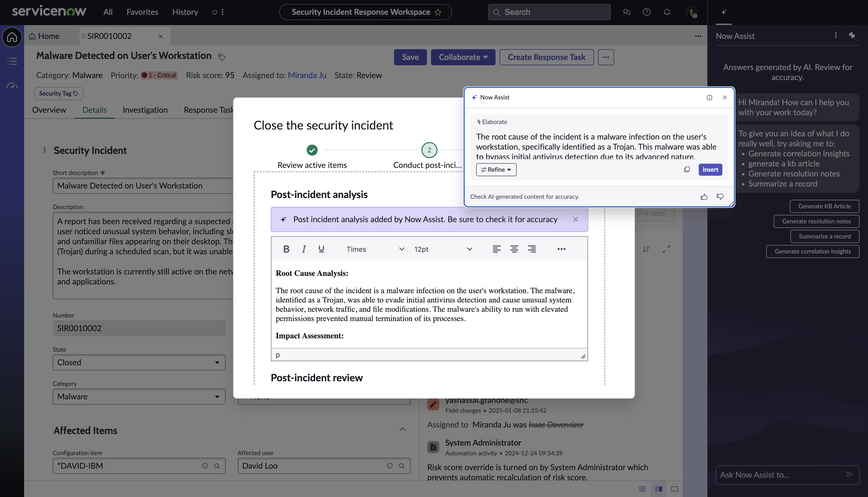This screenshot has height=497, width=868.
Task: Click Generate KB Article
Action: pos(824,206)
